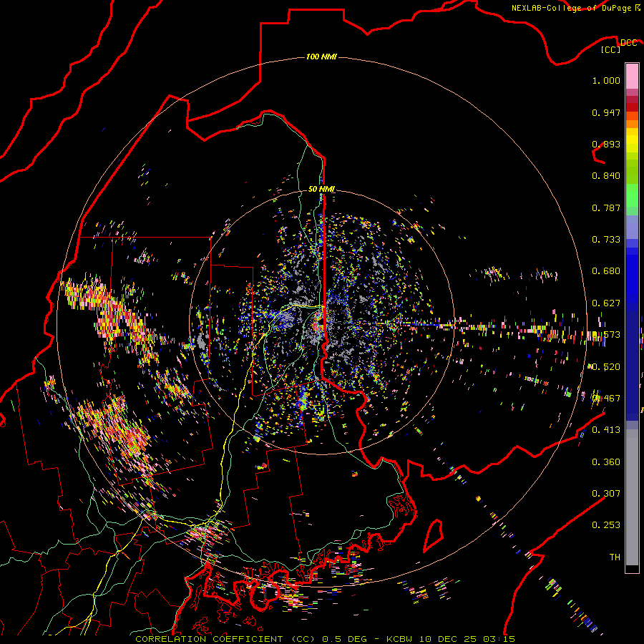Click the red segment of the color bar
Viewport: 644px width, 644px height.
coord(632,107)
